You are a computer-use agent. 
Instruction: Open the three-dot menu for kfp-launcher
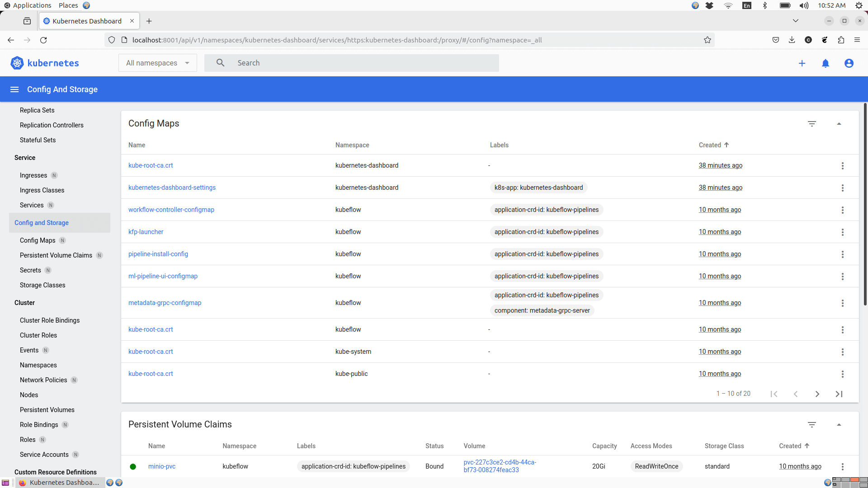(x=842, y=232)
